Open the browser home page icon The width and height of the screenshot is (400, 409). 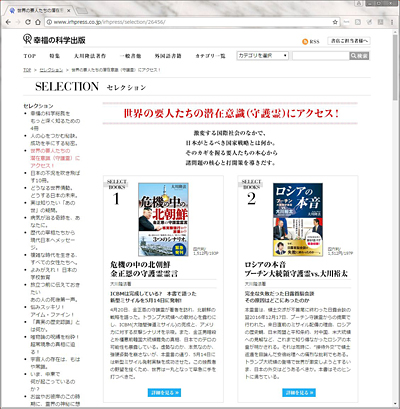click(38, 22)
